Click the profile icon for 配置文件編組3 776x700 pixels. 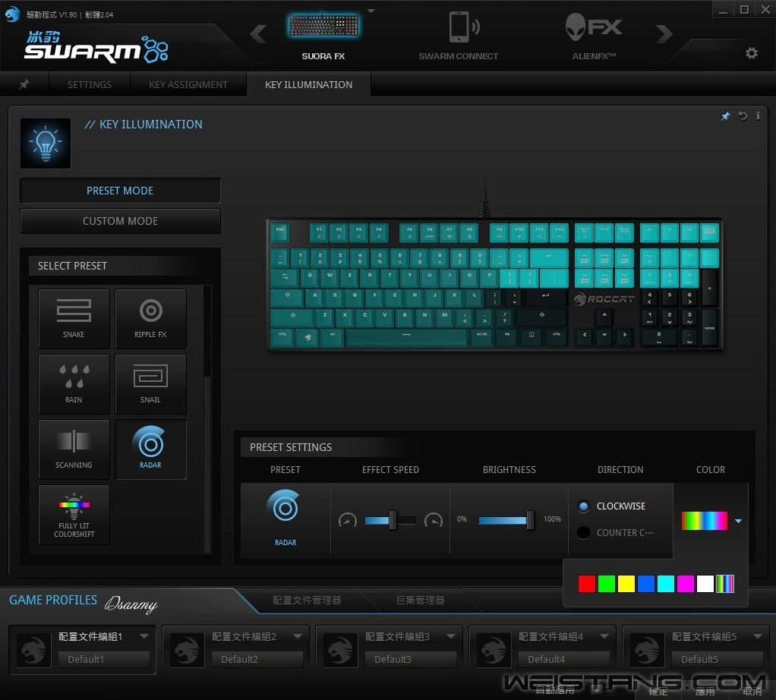(x=340, y=650)
